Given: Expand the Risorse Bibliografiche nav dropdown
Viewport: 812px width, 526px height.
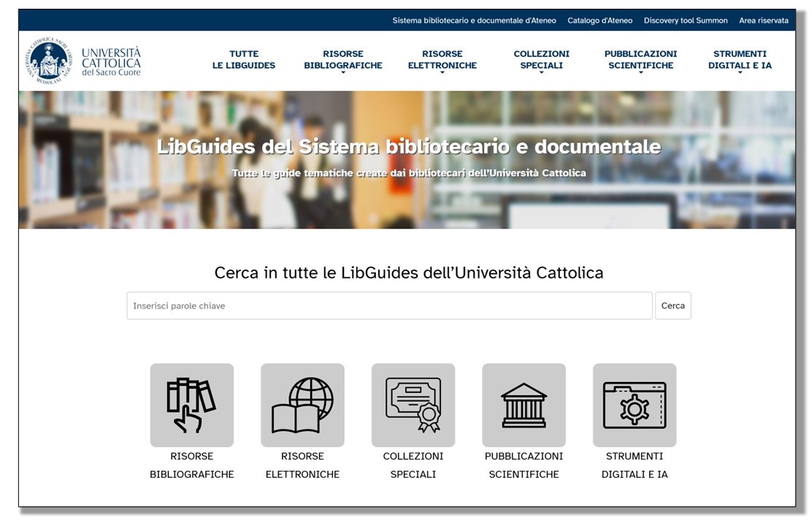Looking at the screenshot, I should coord(342,60).
